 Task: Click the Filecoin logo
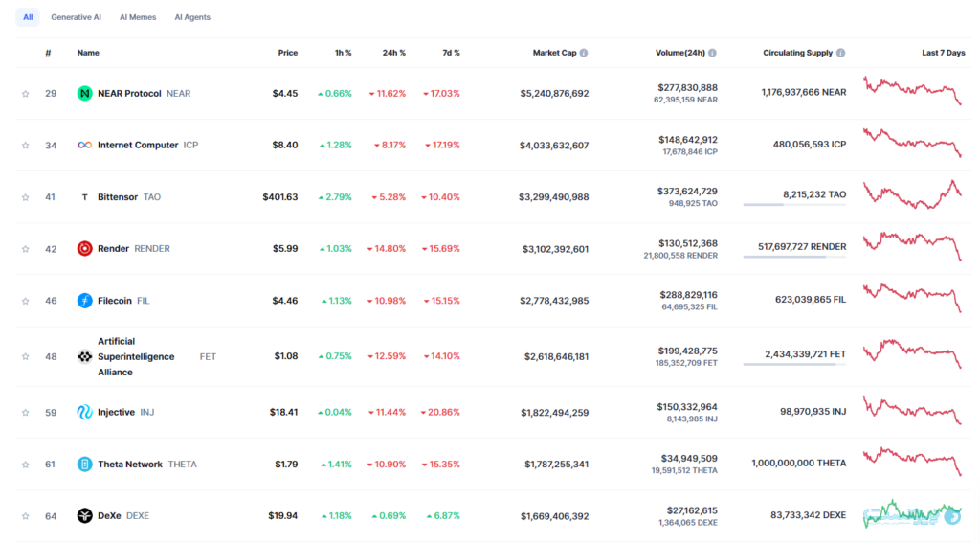[84, 301]
